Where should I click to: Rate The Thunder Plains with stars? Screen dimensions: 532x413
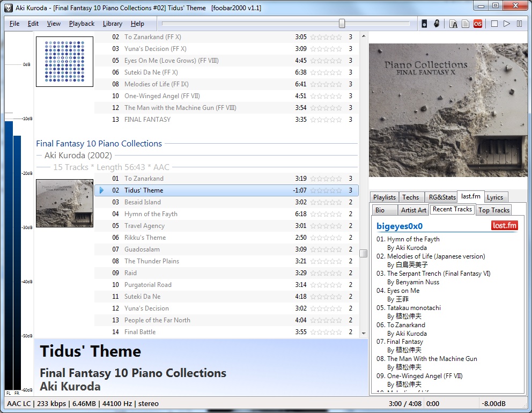click(x=326, y=261)
